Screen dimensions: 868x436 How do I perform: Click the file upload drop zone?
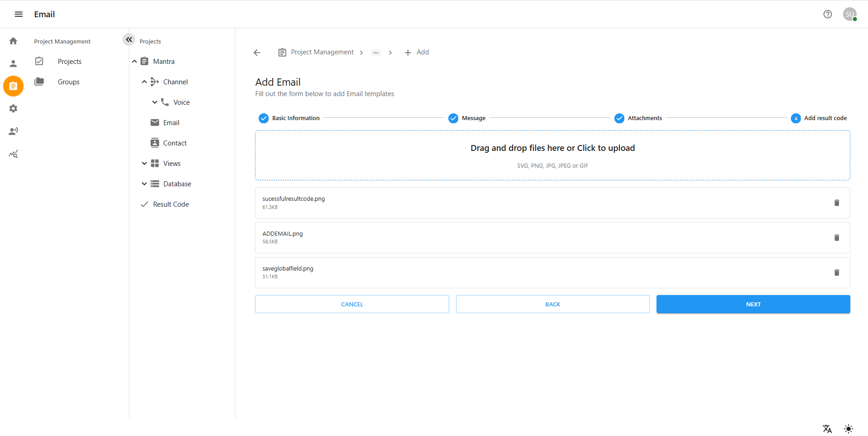pos(552,155)
